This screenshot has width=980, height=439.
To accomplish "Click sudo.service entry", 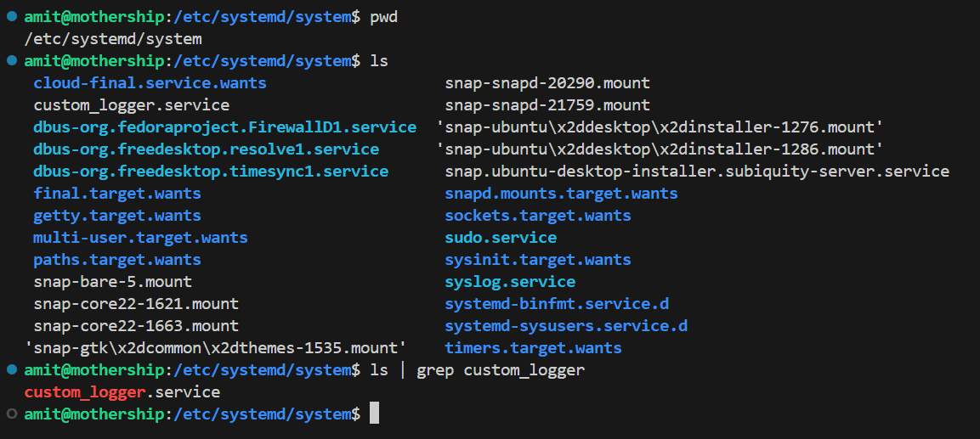I will point(501,238).
